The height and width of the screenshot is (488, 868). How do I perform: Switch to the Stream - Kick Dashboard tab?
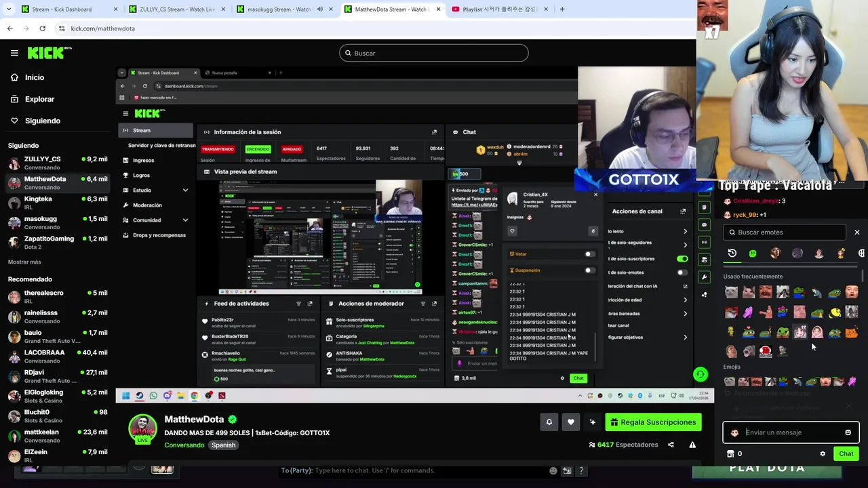(70, 9)
